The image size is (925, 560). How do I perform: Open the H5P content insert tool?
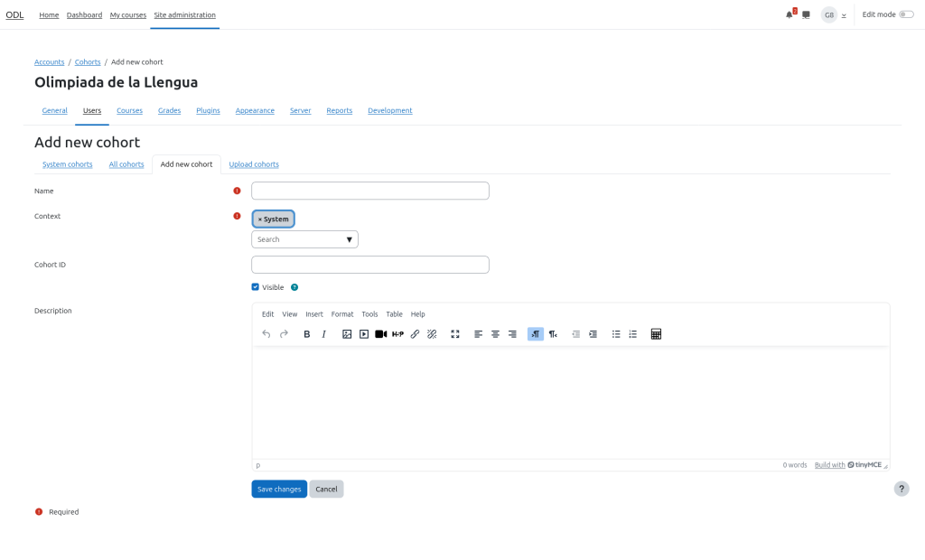(x=397, y=334)
